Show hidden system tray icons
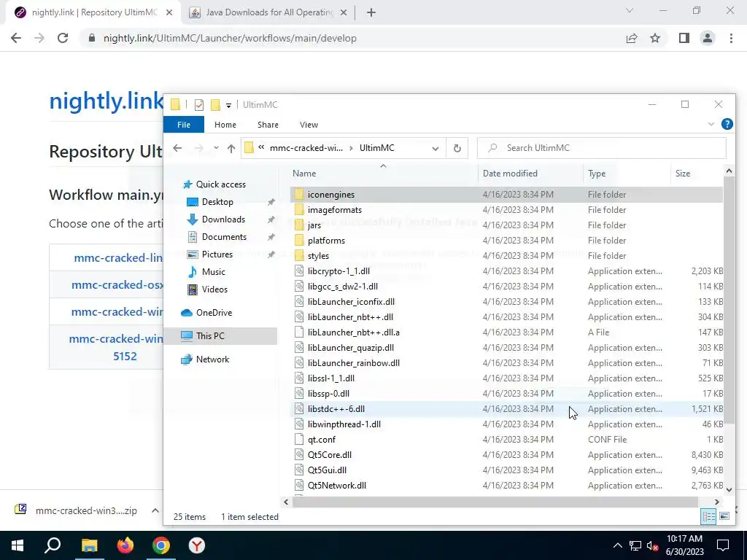The image size is (747, 560). [x=617, y=545]
